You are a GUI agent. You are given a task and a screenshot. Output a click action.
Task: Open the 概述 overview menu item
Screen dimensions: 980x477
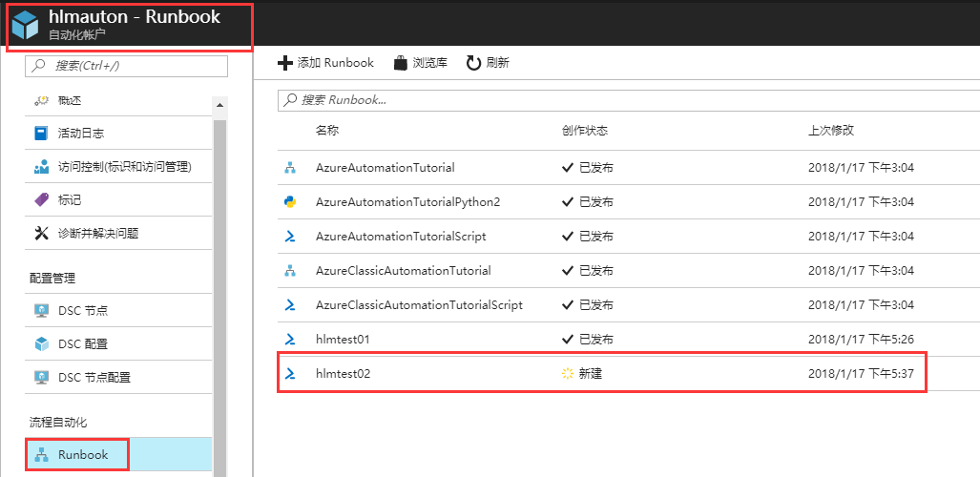tap(118, 100)
